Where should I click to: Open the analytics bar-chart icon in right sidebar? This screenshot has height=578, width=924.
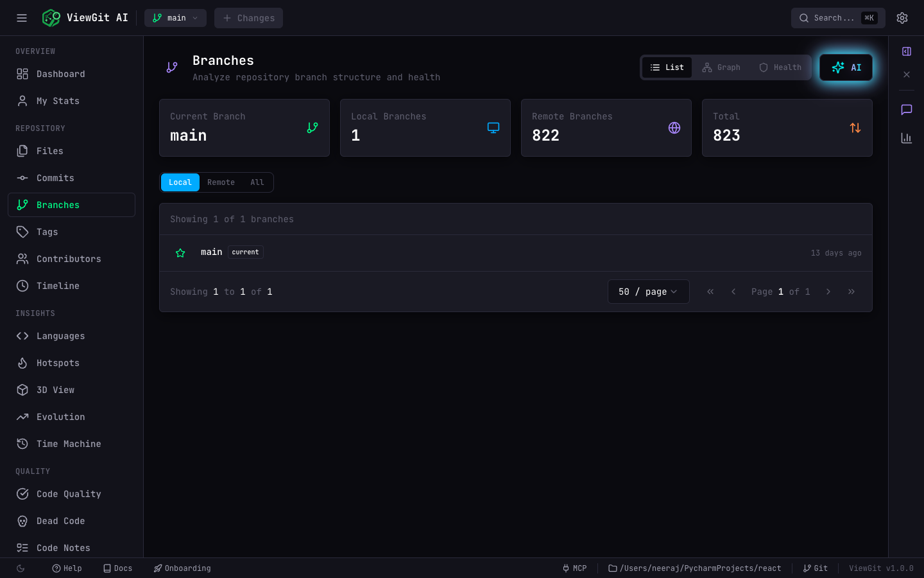pyautogui.click(x=906, y=137)
